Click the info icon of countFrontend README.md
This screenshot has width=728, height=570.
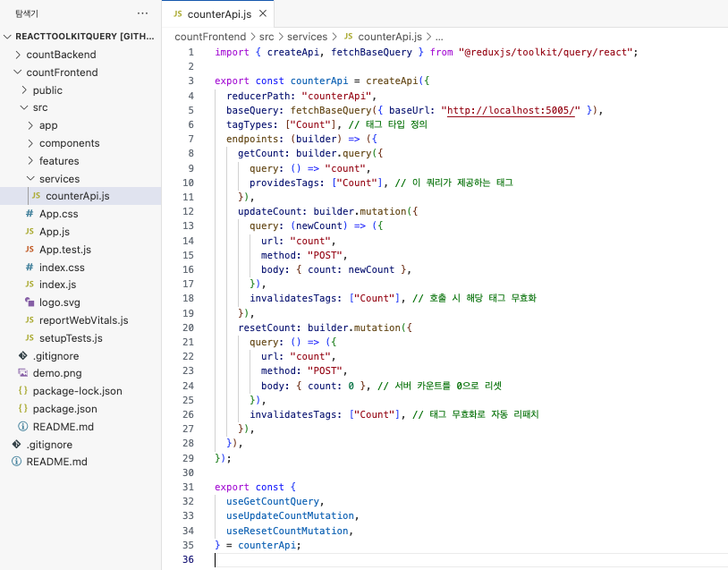(22, 427)
